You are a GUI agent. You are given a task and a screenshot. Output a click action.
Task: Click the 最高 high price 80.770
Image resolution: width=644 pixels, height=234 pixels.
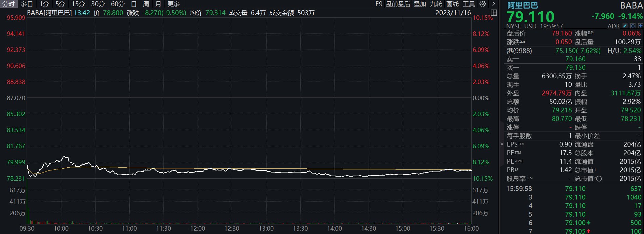pyautogui.click(x=562, y=119)
